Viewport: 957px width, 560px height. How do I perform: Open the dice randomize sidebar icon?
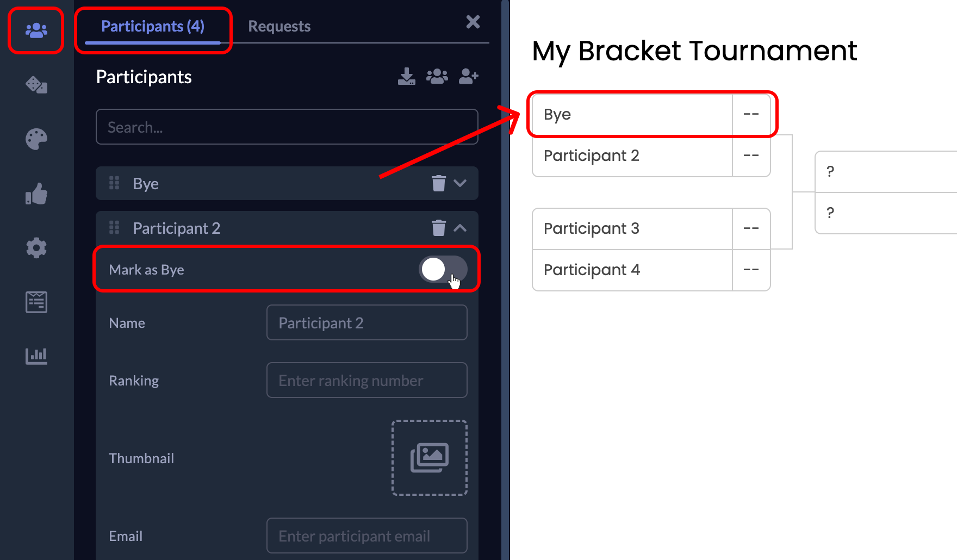click(36, 85)
